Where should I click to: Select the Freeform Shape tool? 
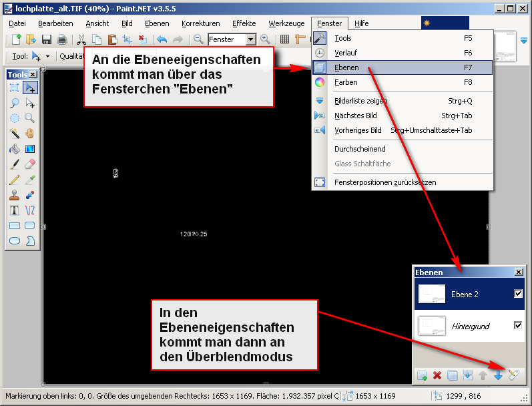point(30,240)
